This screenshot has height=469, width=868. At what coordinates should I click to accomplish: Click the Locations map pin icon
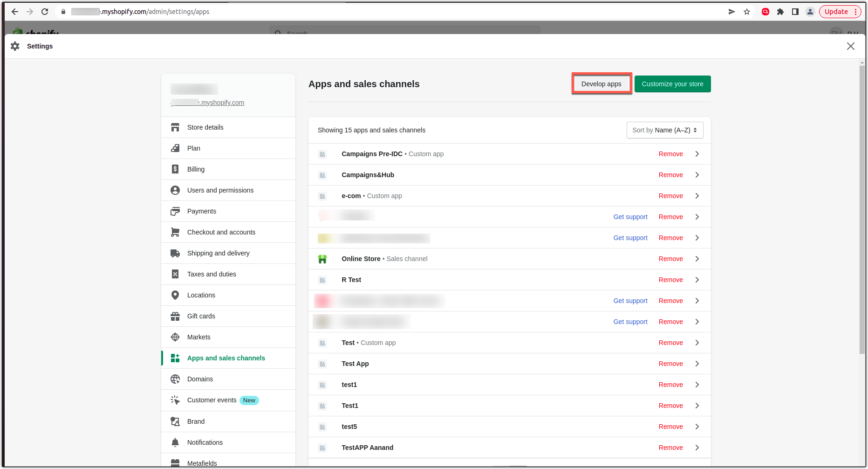(175, 295)
